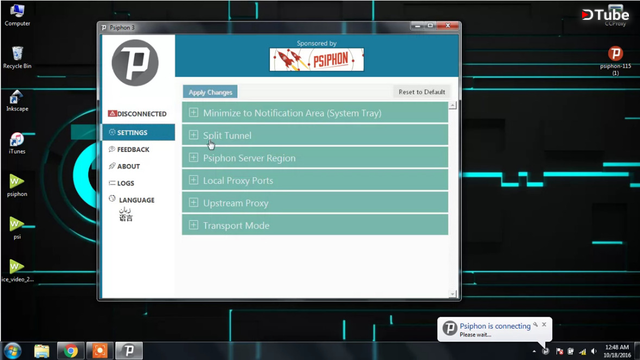The image size is (640, 360).
Task: Open the LOGS tab
Action: pos(138,183)
